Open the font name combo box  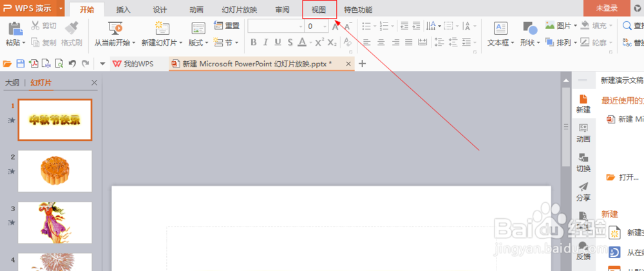[276, 26]
